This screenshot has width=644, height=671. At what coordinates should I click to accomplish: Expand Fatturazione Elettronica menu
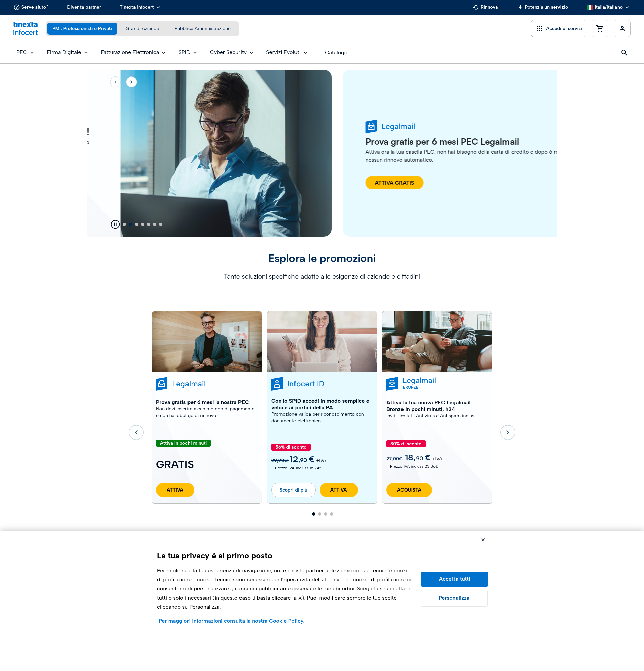click(x=133, y=52)
